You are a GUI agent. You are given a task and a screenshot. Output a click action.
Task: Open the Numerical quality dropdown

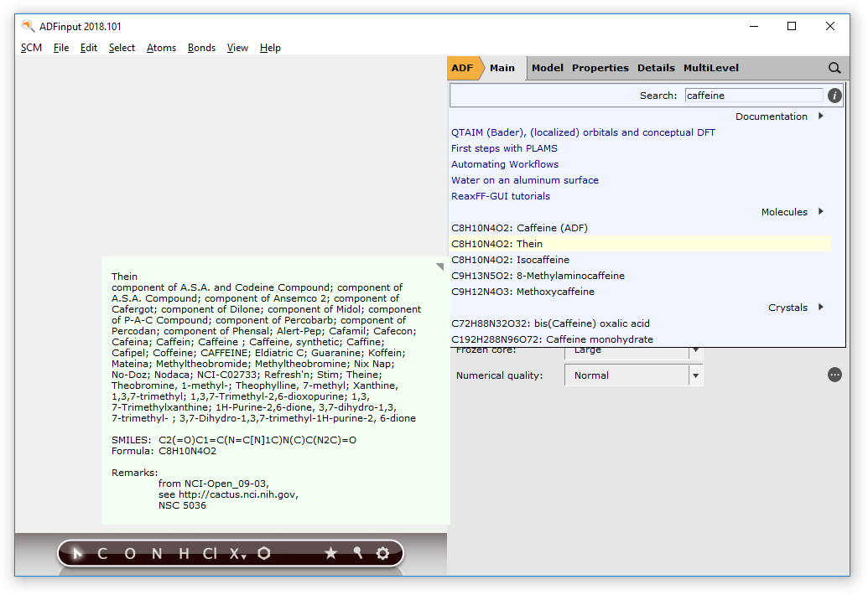[633, 375]
